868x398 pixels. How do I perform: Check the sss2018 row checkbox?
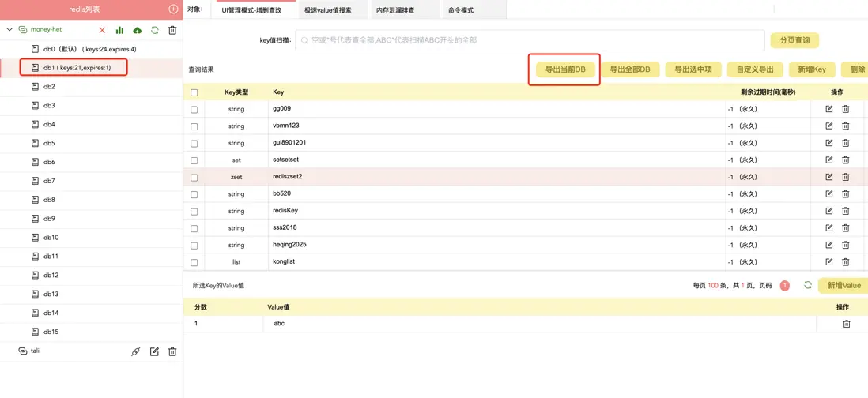click(x=194, y=228)
